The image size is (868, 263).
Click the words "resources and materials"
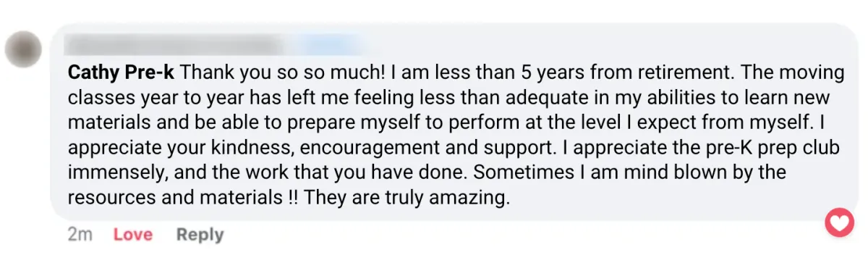(x=171, y=198)
